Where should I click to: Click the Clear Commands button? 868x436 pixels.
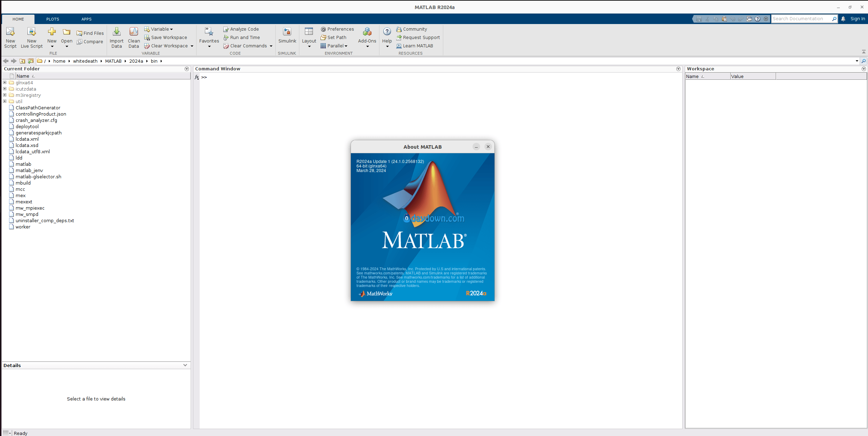click(245, 46)
